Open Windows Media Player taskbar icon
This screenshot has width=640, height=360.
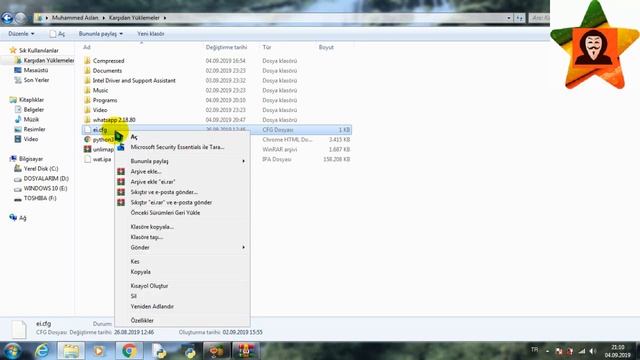point(99,351)
